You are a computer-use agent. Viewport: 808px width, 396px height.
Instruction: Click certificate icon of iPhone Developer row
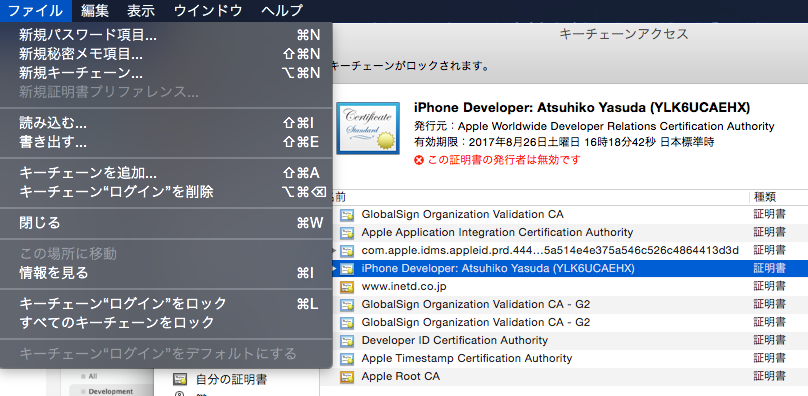[x=347, y=269]
